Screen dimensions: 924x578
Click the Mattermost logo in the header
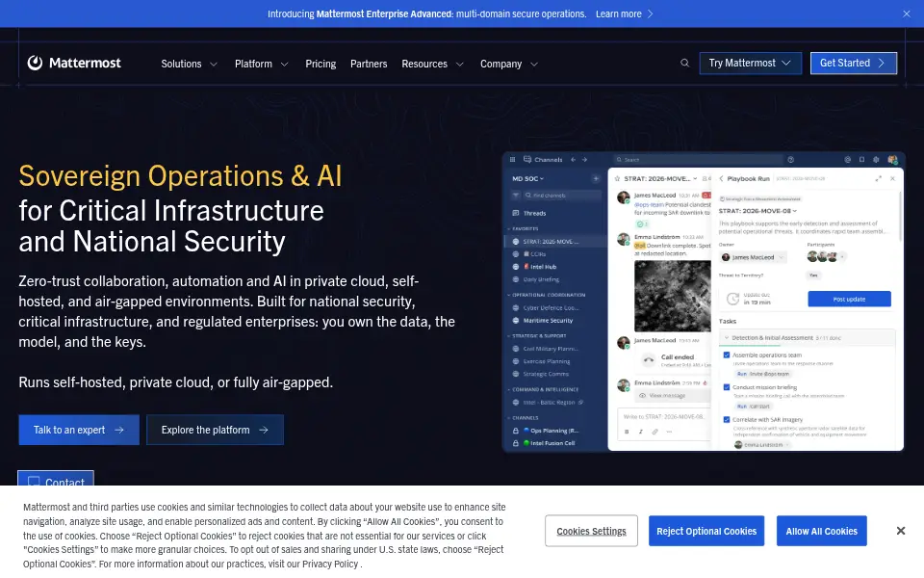coord(74,64)
